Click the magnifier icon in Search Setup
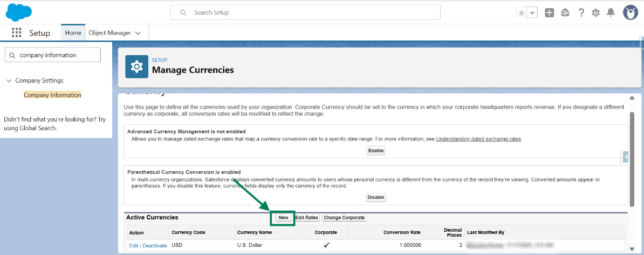 click(x=183, y=12)
